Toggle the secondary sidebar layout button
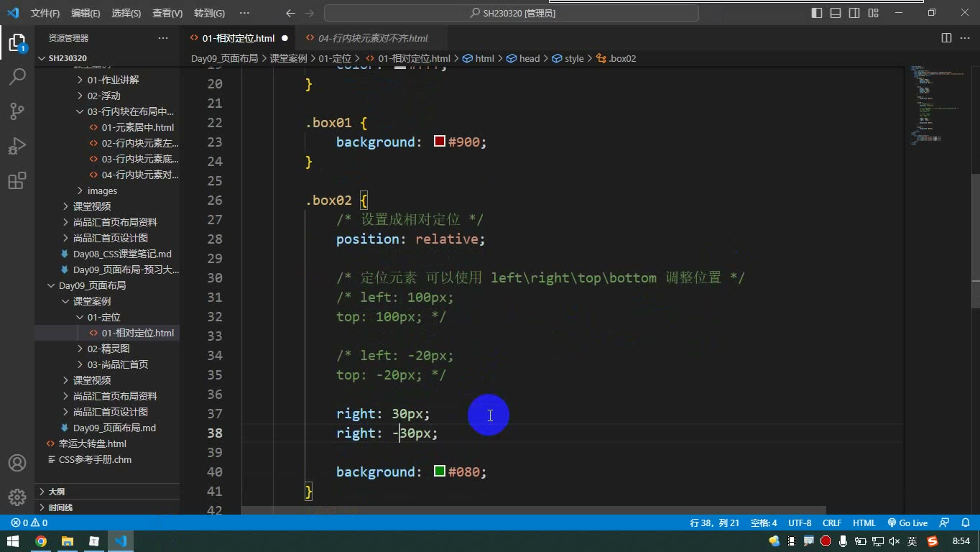This screenshot has width=980, height=552. point(854,13)
